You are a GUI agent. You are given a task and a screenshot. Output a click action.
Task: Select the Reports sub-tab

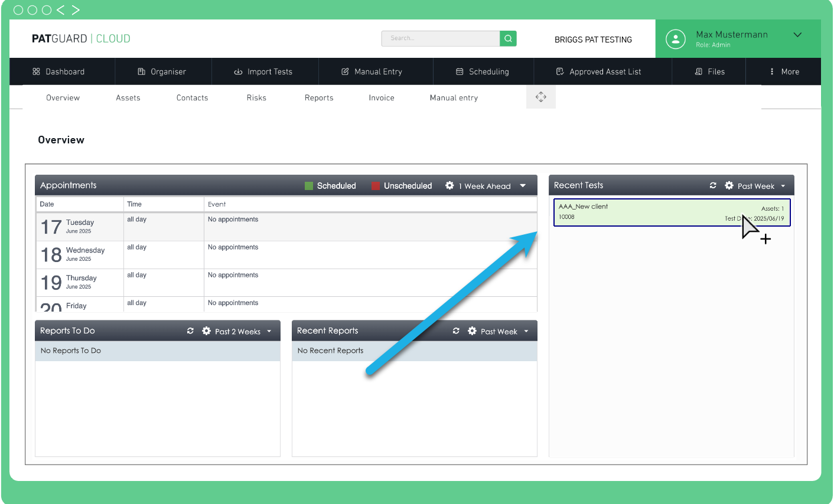click(319, 98)
